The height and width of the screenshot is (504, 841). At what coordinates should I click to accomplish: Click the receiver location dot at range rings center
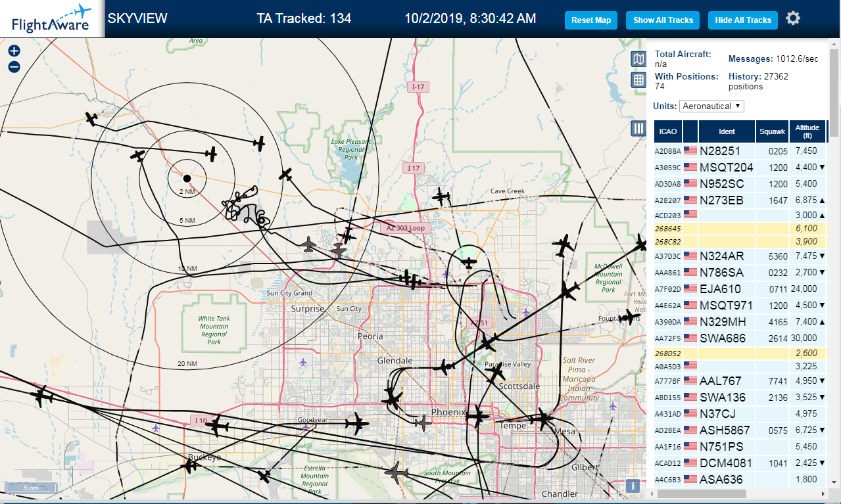click(x=187, y=178)
